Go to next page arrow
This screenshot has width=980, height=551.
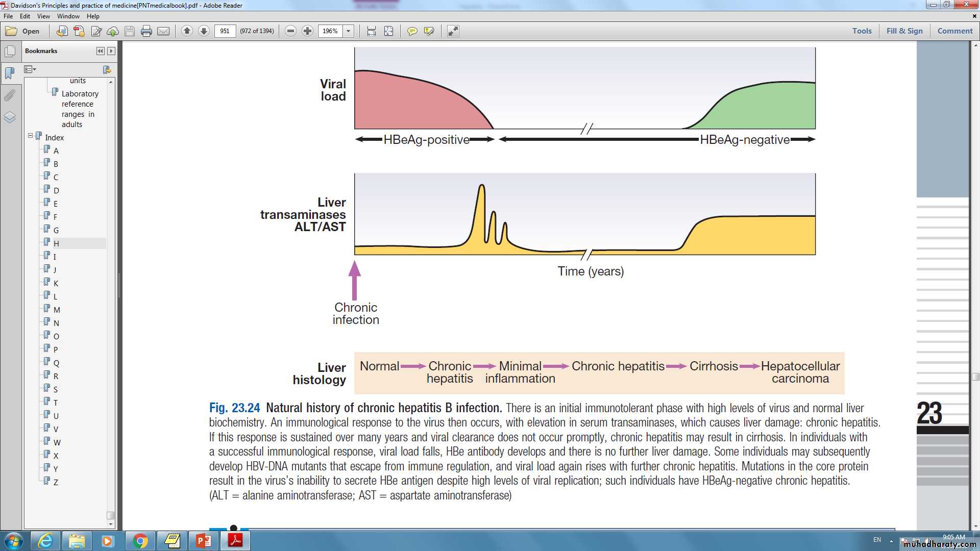pyautogui.click(x=204, y=31)
